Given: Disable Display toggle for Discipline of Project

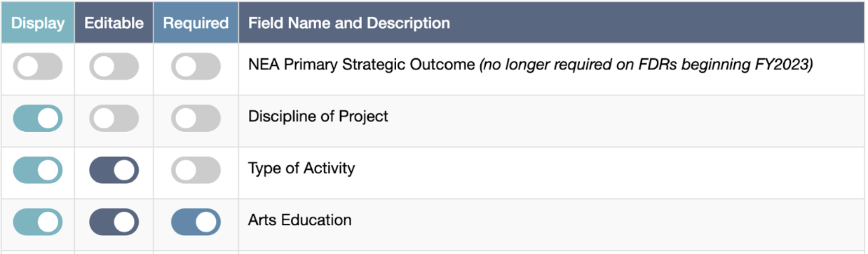Looking at the screenshot, I should (38, 119).
